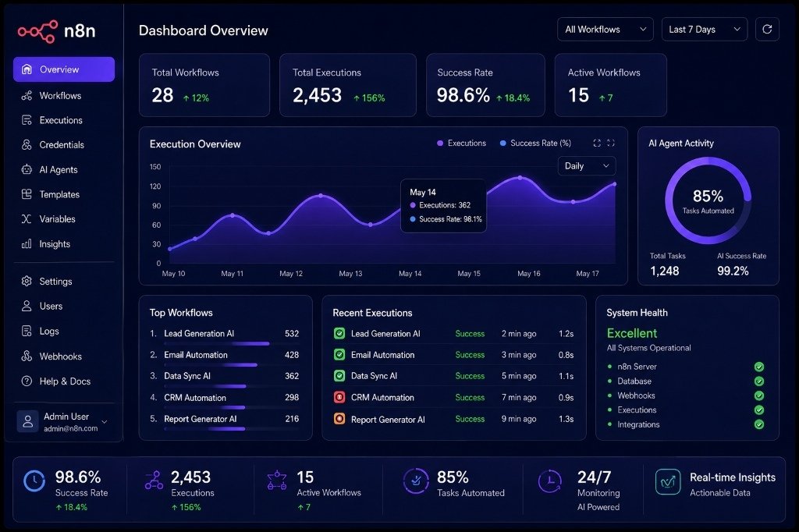Expand the Admin User account chevron
799x532 pixels.
[x=105, y=422]
